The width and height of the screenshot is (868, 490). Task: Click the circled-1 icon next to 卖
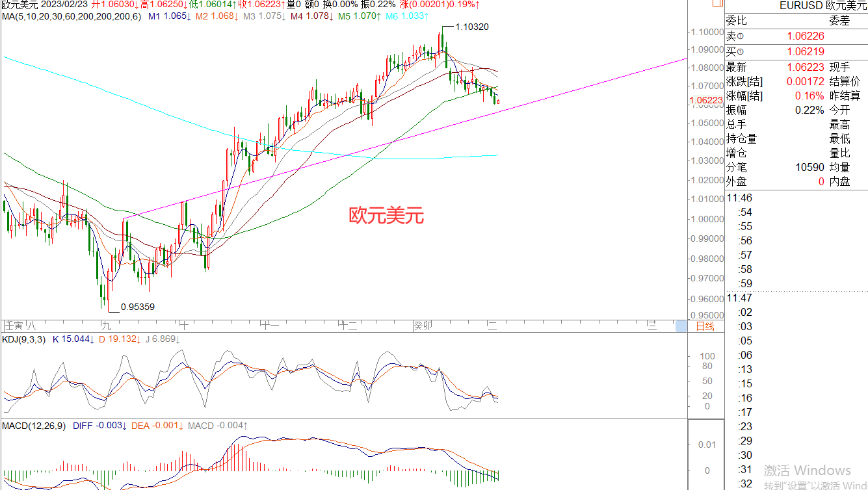tap(742, 36)
